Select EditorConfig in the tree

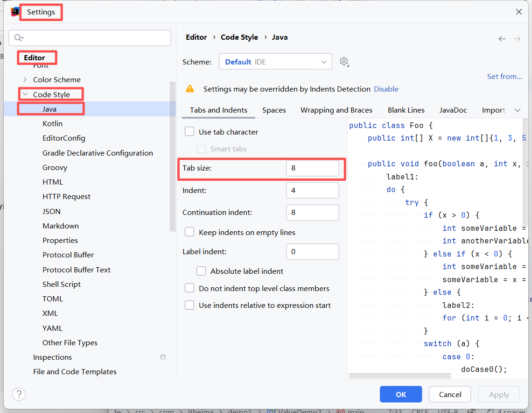pos(64,138)
